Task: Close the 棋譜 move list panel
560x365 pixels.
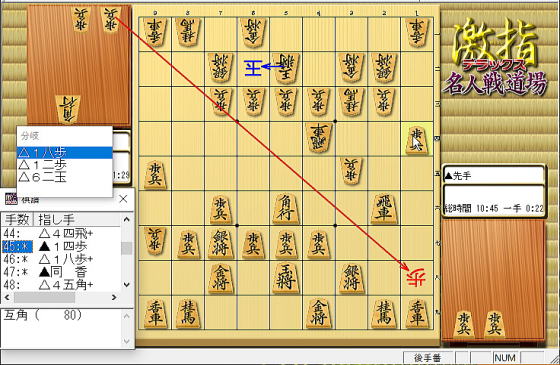Action: tap(123, 199)
